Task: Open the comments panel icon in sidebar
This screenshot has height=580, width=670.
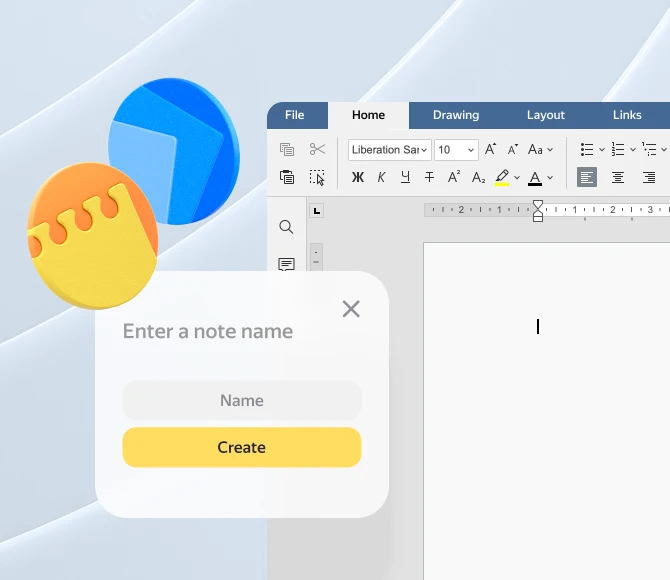Action: 286,265
